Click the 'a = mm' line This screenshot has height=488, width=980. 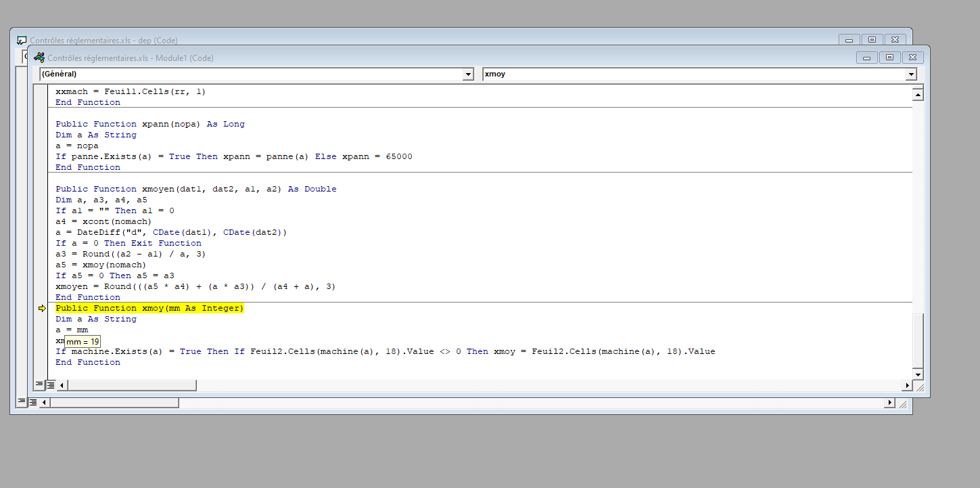tap(72, 330)
